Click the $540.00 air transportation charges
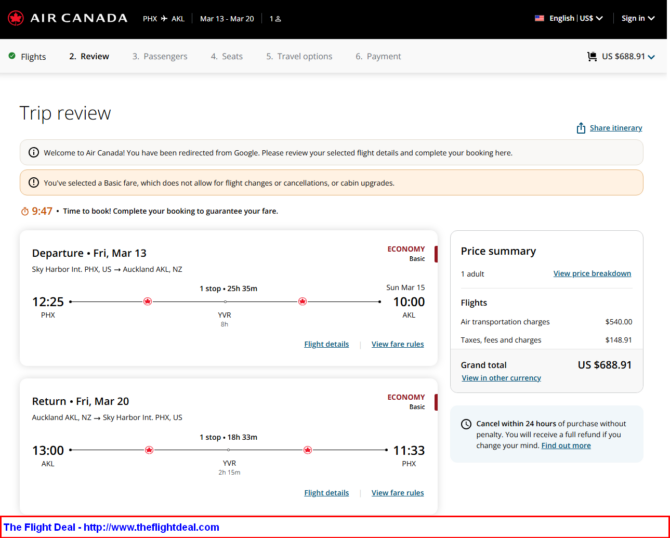670x538 pixels. (619, 322)
